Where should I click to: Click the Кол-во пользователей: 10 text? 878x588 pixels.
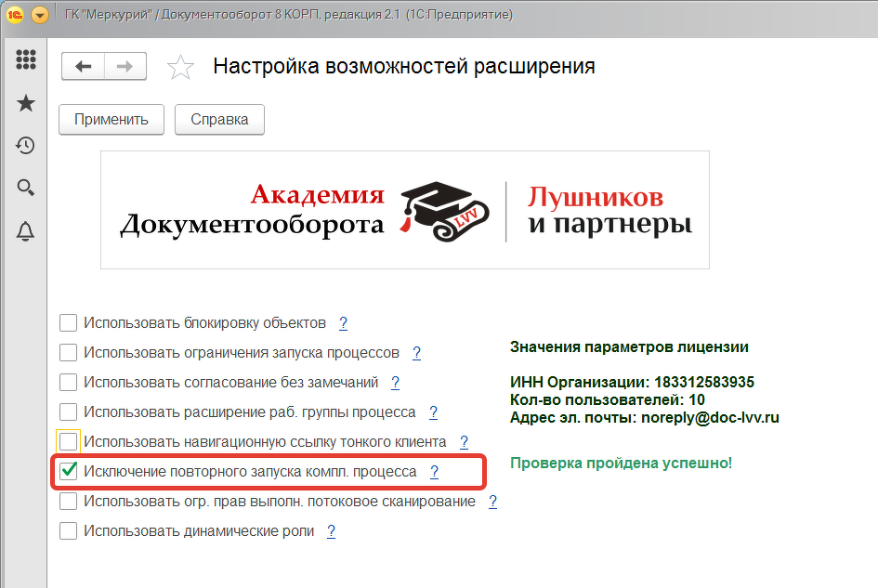point(608,399)
